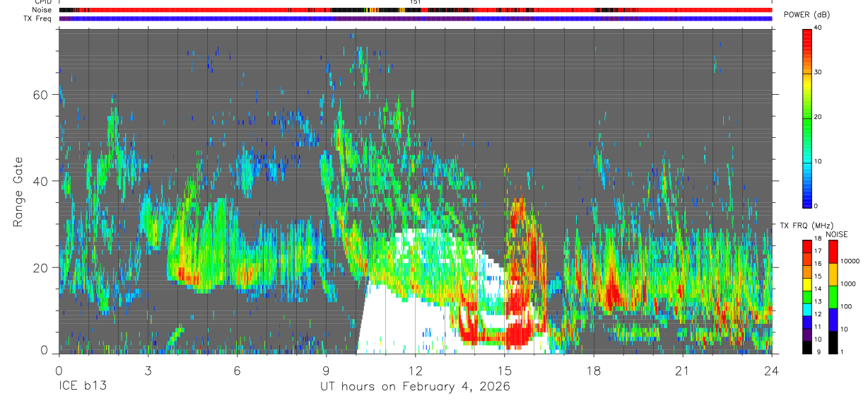Select 'UT hours on February 4, 2026' axis title
This screenshot has height=401, width=868.
(x=415, y=386)
